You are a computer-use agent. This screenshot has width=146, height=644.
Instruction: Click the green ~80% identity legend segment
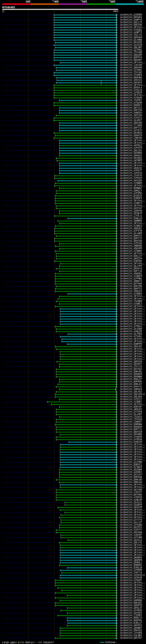[101, 4]
